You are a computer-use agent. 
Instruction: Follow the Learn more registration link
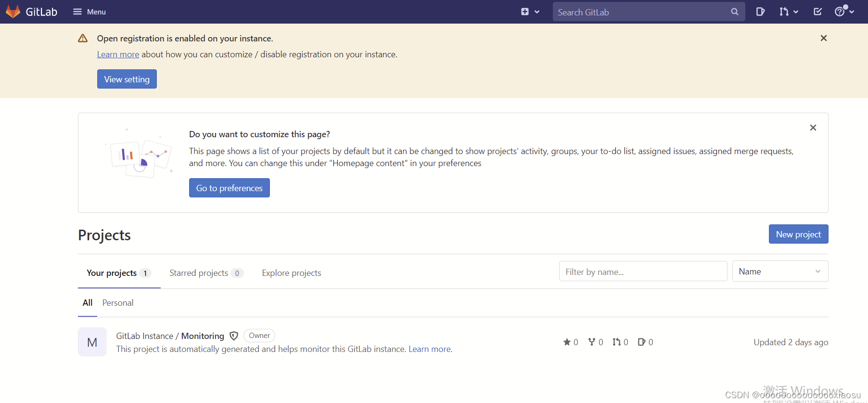coord(118,54)
